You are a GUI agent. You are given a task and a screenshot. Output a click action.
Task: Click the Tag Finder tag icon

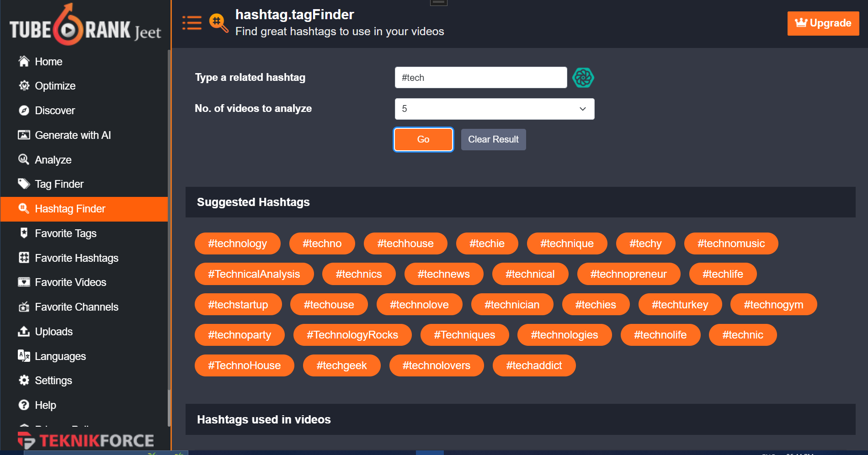[24, 184]
